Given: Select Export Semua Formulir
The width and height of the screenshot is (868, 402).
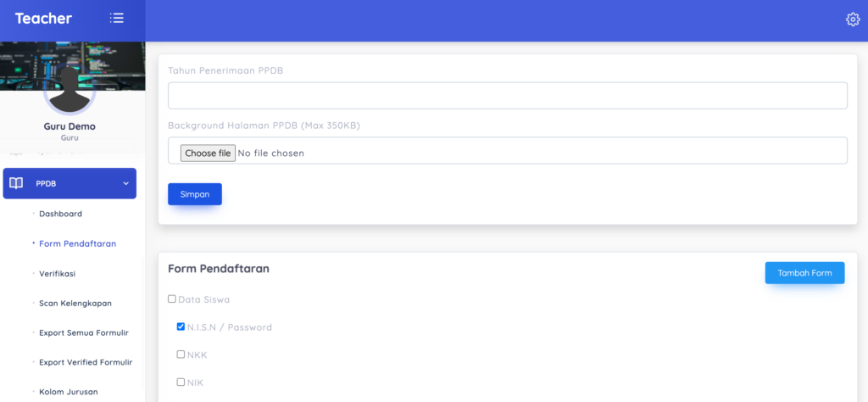Looking at the screenshot, I should 84,332.
